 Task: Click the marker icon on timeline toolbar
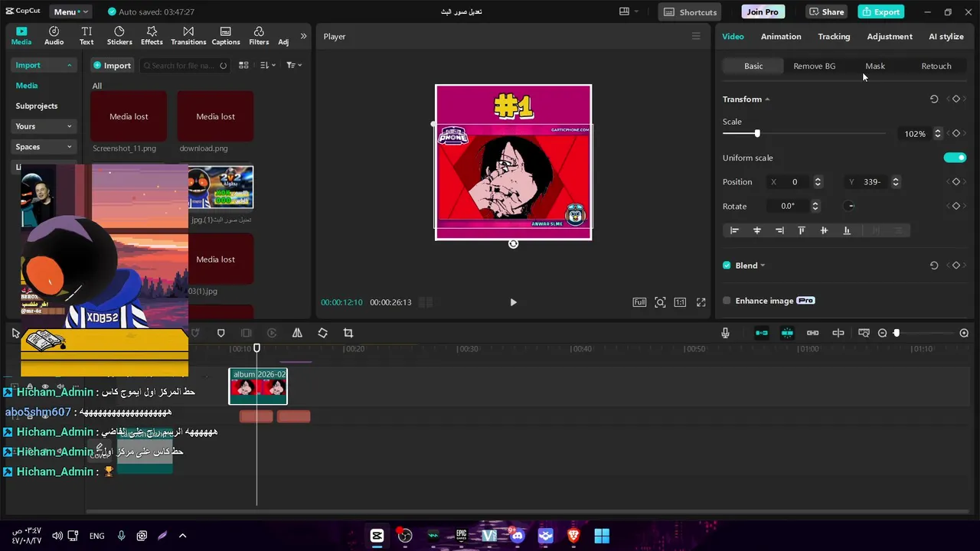(221, 333)
